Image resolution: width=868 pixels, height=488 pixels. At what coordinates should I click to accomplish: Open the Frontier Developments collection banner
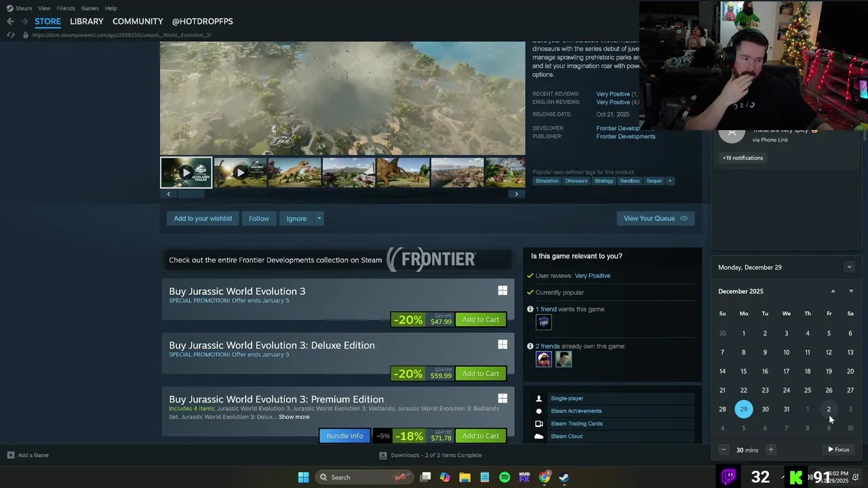[x=337, y=260]
